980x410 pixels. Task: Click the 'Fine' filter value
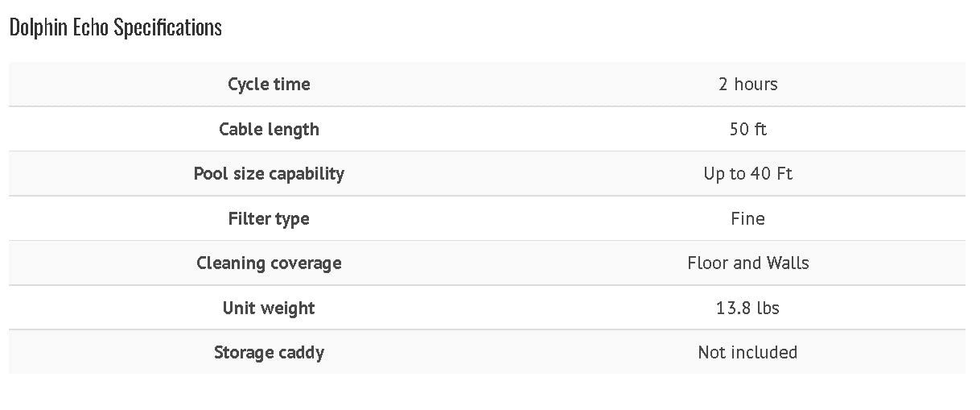tap(747, 218)
